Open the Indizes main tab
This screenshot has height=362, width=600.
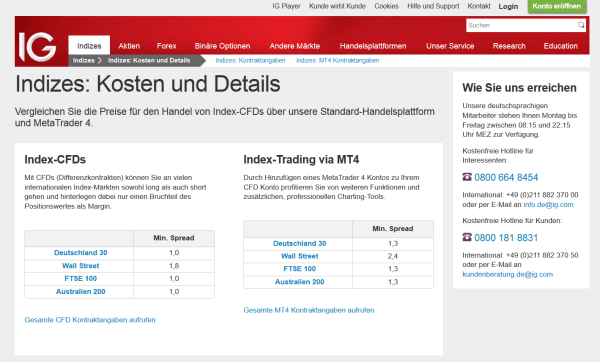tap(89, 46)
